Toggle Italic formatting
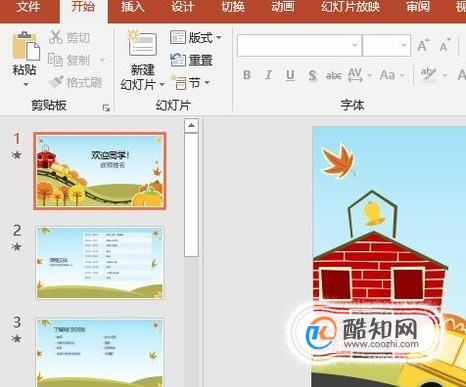Image resolution: width=466 pixels, height=387 pixels. [269, 75]
